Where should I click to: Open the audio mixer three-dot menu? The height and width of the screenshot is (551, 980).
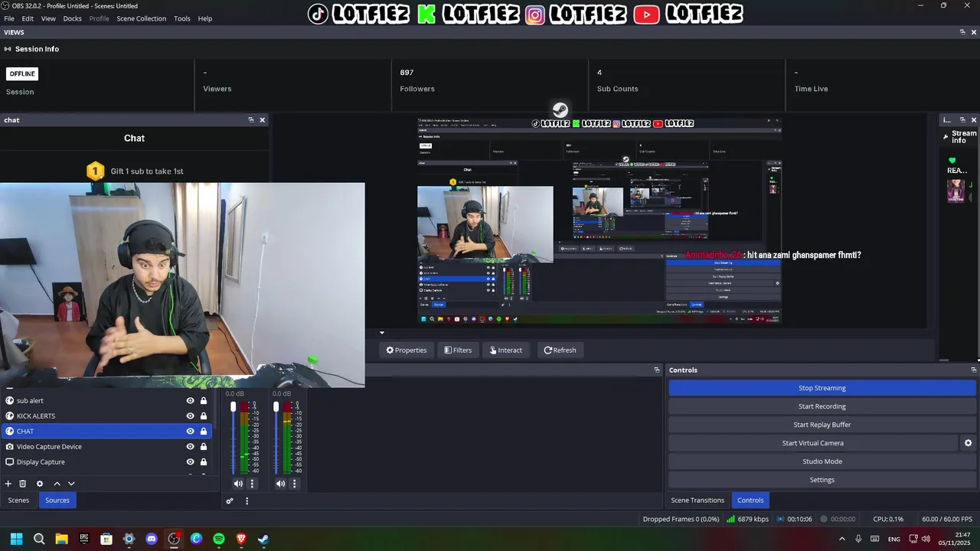[247, 501]
